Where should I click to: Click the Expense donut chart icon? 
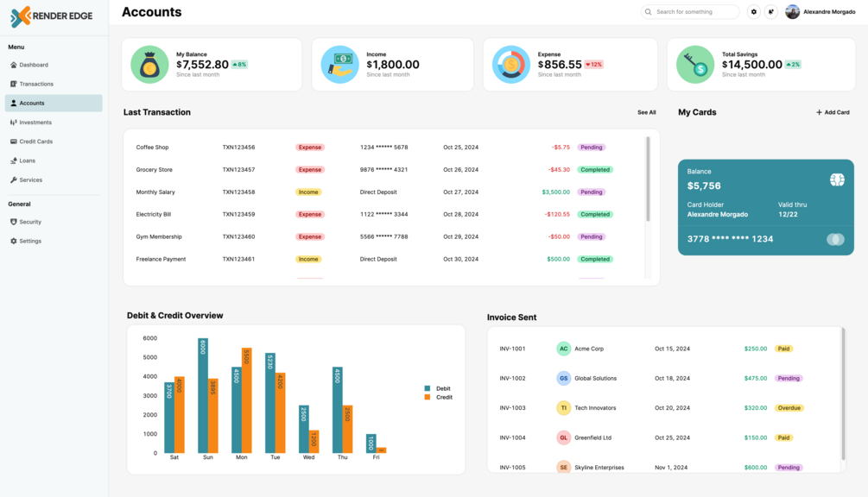pyautogui.click(x=511, y=65)
